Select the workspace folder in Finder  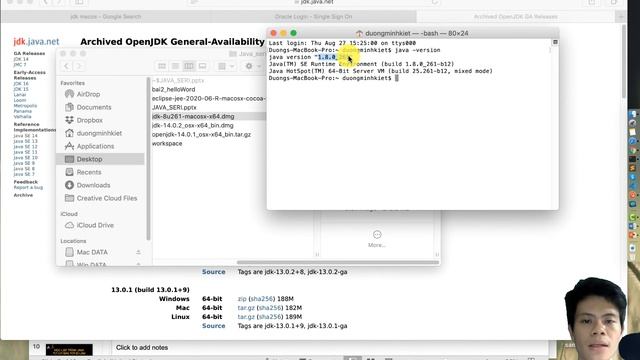point(167,143)
